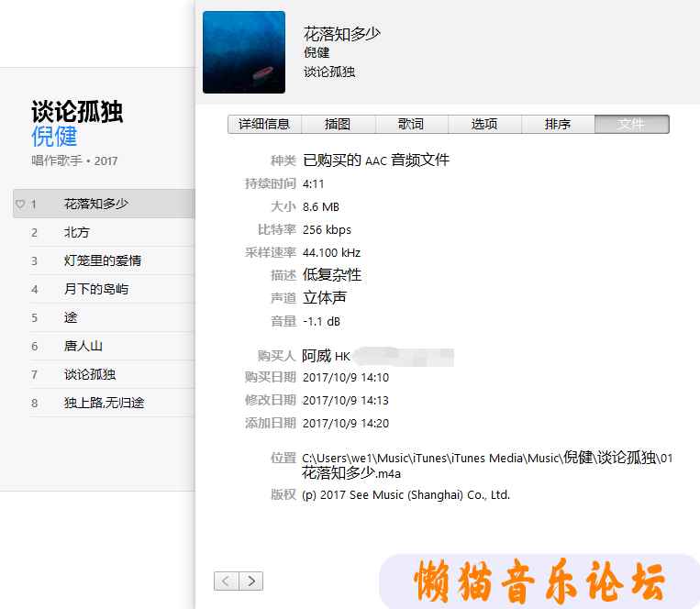Select track 5 途
Screen dimensions: 700x609
pos(112,317)
